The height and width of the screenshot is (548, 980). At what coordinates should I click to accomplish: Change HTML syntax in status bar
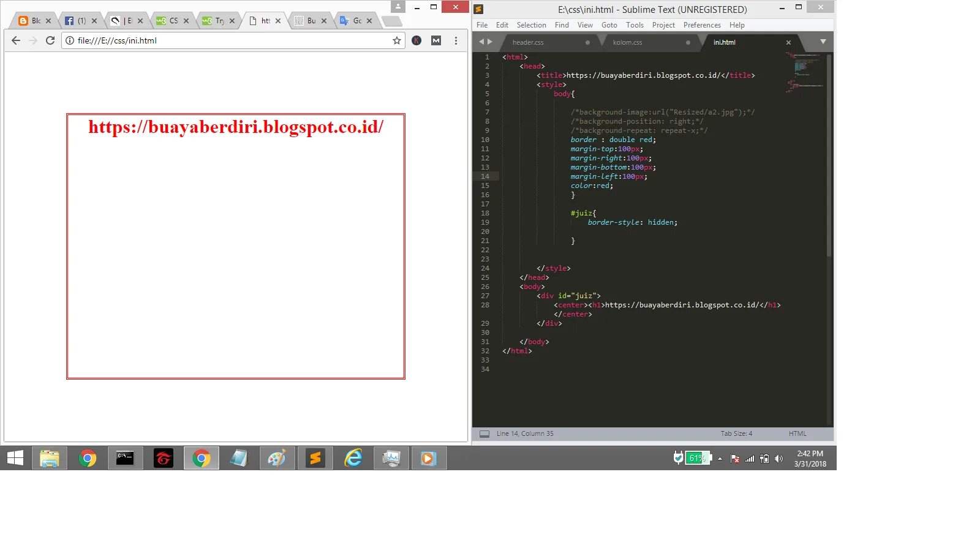[797, 434]
